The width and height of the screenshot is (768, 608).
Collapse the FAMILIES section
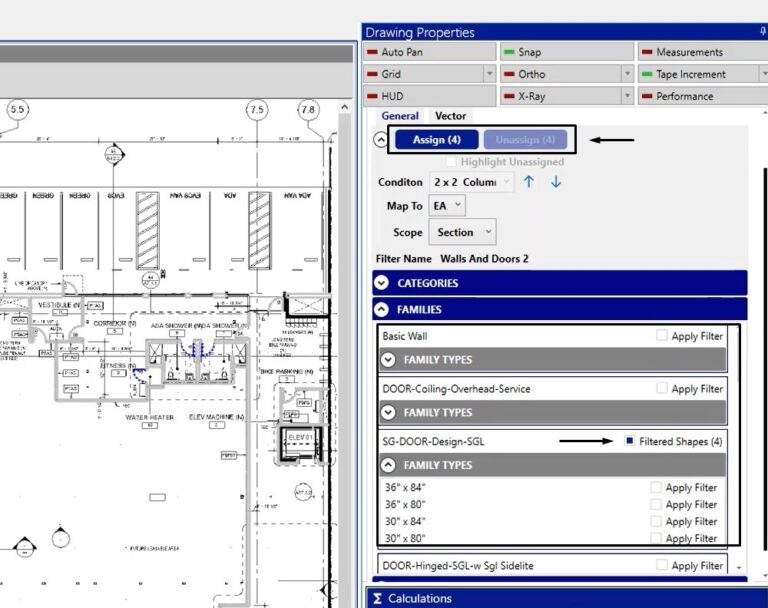pos(382,309)
